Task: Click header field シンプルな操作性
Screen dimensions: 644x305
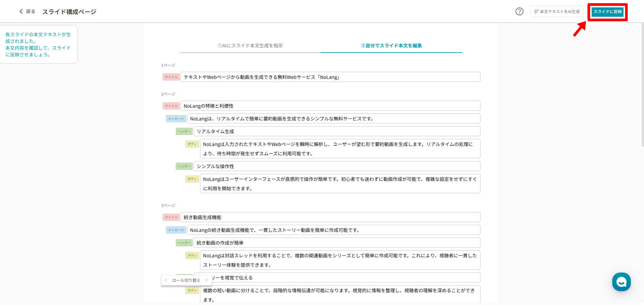Action: coord(337,166)
